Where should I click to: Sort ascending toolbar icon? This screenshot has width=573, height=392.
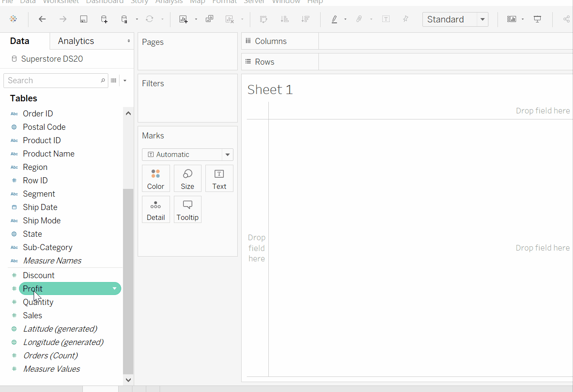(284, 19)
